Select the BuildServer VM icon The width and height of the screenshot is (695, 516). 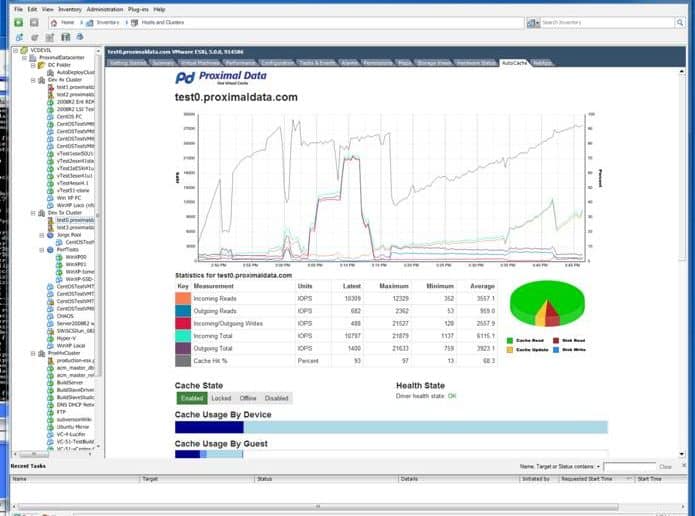pyautogui.click(x=50, y=383)
